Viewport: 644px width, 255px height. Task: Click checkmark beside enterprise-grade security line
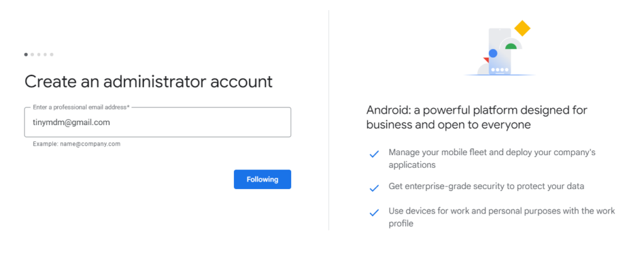tap(374, 188)
